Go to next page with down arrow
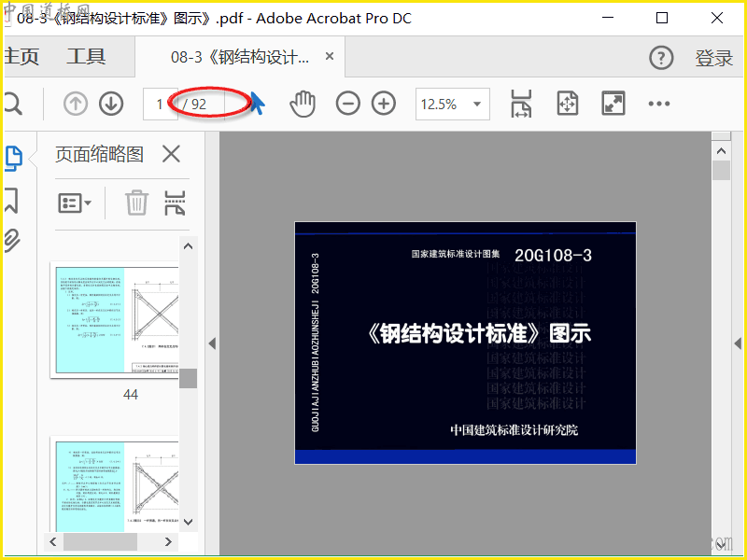The width and height of the screenshot is (747, 560). click(x=111, y=104)
